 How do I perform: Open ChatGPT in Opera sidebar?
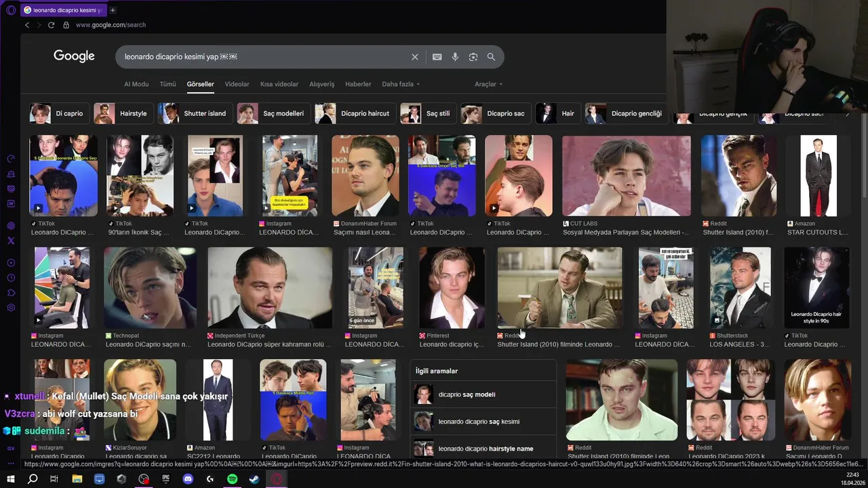click(x=11, y=226)
